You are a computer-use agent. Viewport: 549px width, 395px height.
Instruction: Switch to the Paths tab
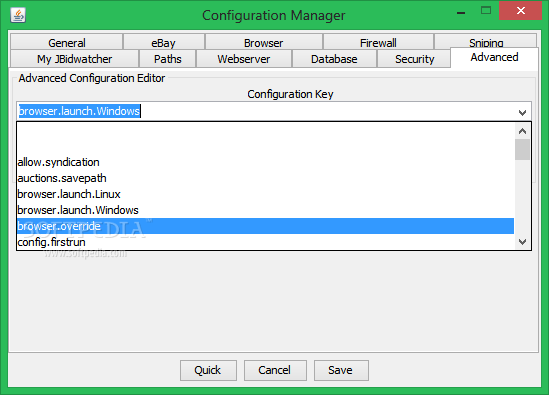coord(168,58)
